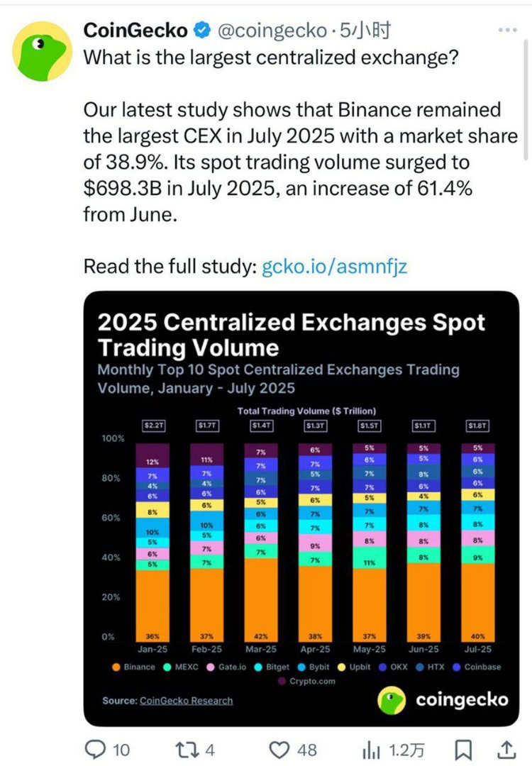The image size is (532, 766).
Task: Reply to the tweet via comment icon
Action: click(96, 748)
